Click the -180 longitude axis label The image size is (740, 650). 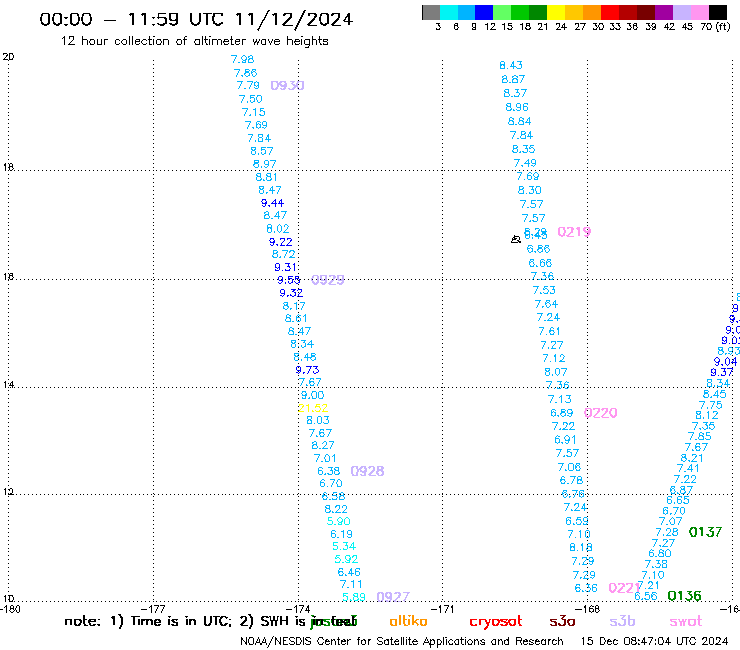point(10,609)
